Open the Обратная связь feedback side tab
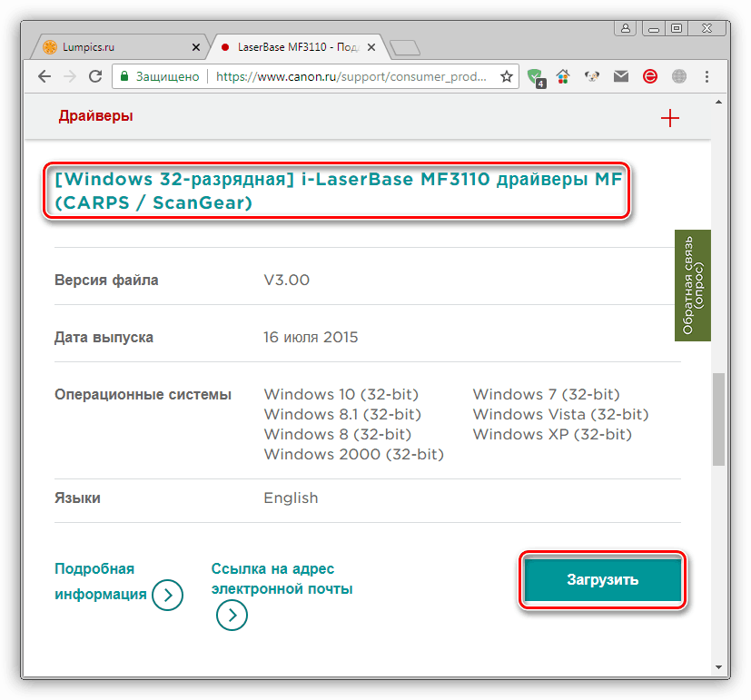 [693, 284]
